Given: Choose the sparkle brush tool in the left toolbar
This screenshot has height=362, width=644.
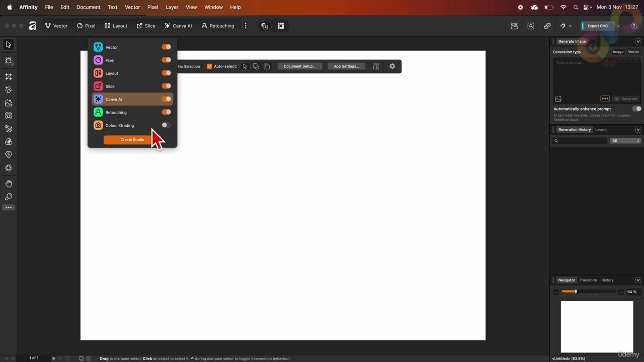Looking at the screenshot, I should click(x=9, y=90).
